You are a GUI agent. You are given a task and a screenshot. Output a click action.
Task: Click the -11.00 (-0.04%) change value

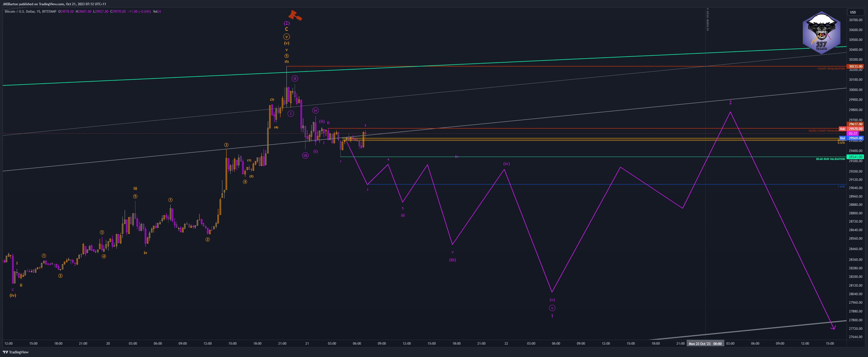139,12
